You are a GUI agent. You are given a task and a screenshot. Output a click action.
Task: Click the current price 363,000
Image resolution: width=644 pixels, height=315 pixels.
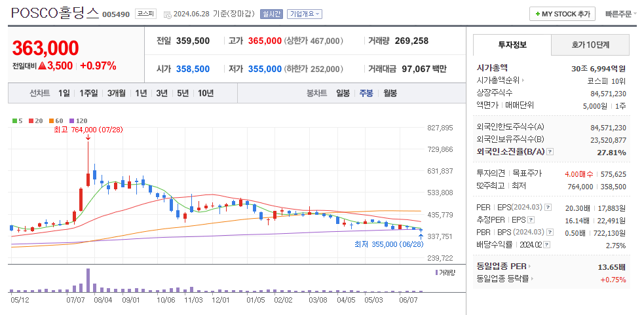point(45,48)
